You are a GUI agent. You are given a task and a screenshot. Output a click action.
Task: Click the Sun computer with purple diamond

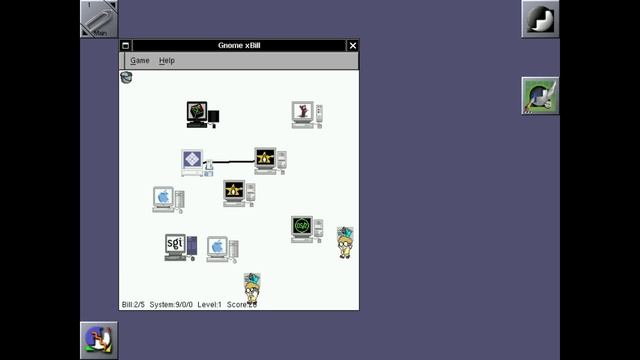coord(197,163)
